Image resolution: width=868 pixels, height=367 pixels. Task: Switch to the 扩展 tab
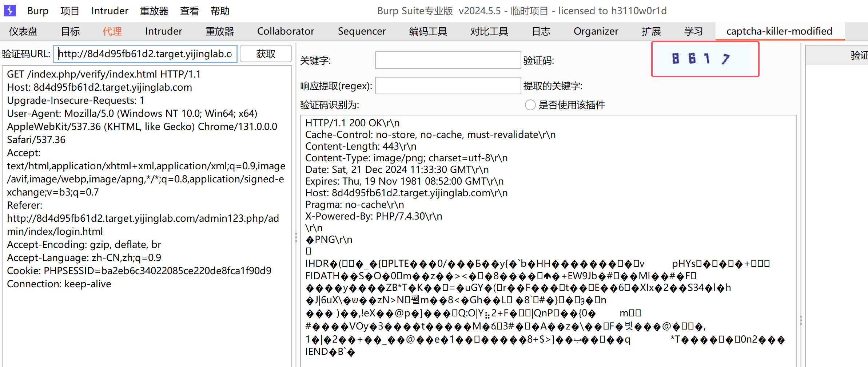point(651,31)
